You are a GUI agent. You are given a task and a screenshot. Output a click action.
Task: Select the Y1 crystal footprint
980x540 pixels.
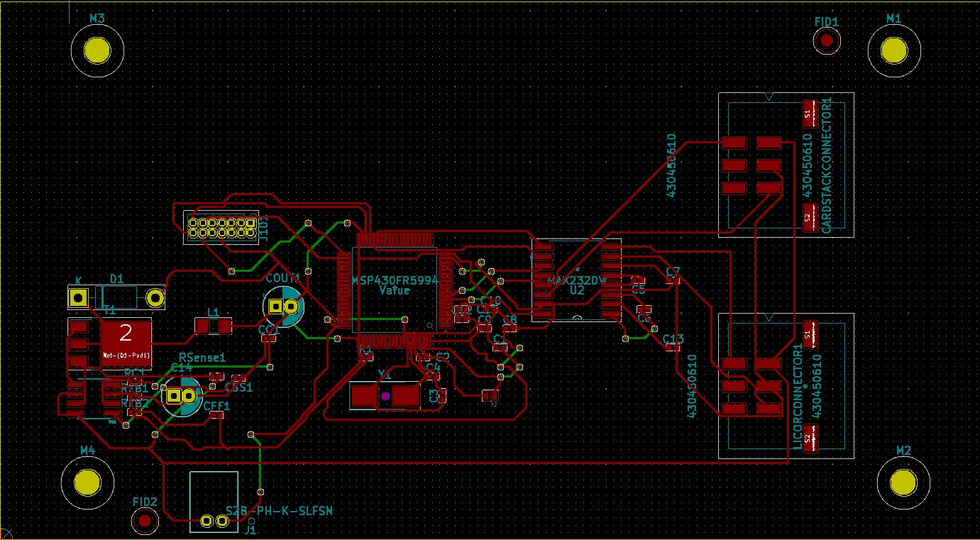pyautogui.click(x=385, y=396)
